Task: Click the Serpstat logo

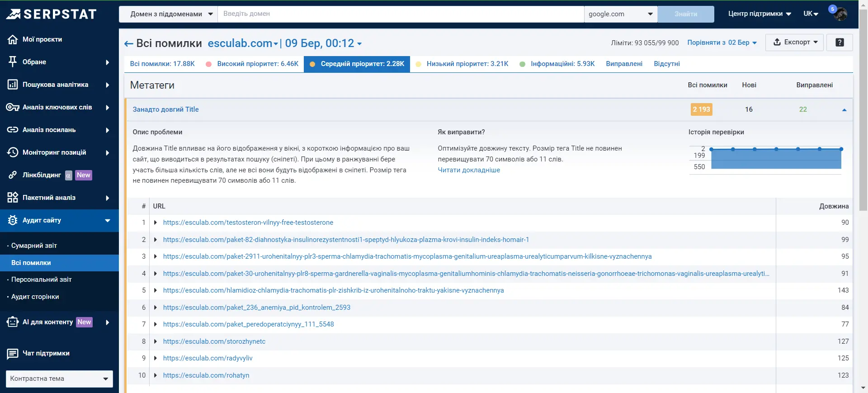Action: pos(51,14)
